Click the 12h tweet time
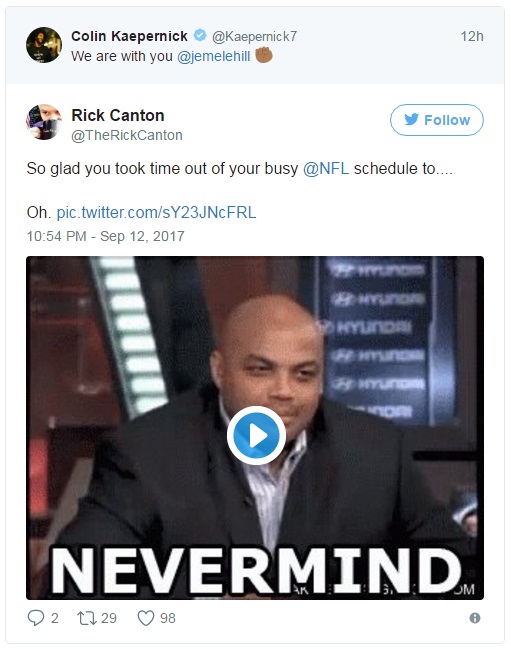Screen dimensions: 511x649 [472, 36]
